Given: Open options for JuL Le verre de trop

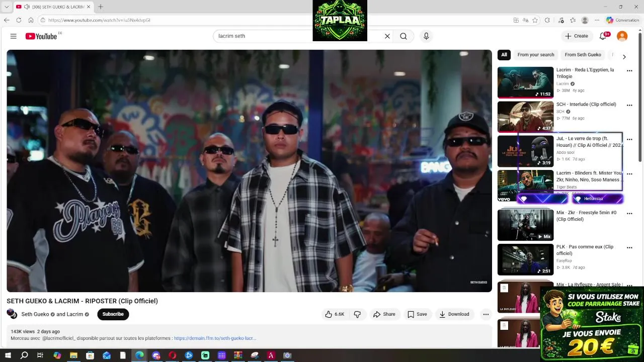Looking at the screenshot, I should click(629, 140).
